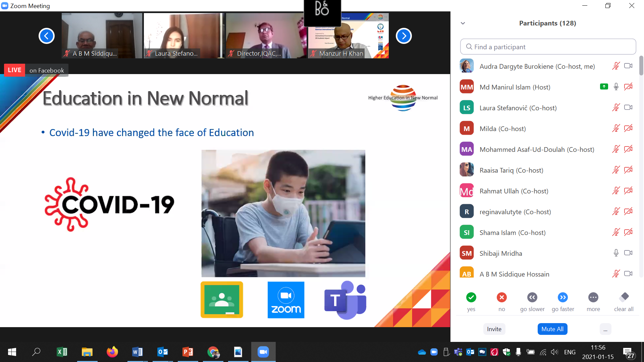Click the participants list scrollbar
This screenshot has width=644, height=362.
[641, 65]
